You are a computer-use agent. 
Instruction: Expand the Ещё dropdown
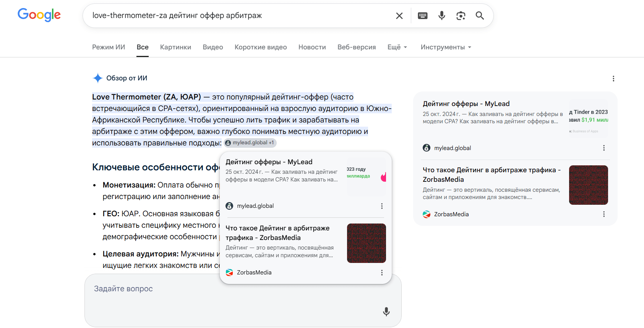point(397,47)
